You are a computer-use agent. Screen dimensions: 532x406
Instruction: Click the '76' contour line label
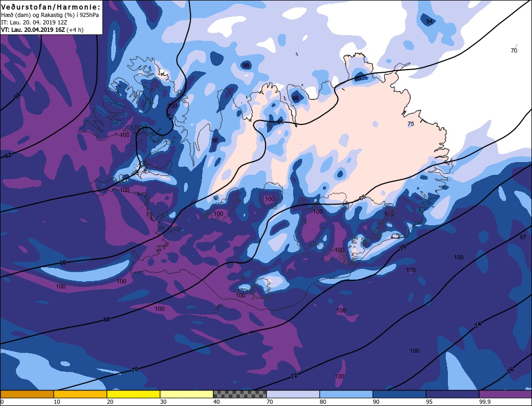coord(510,370)
